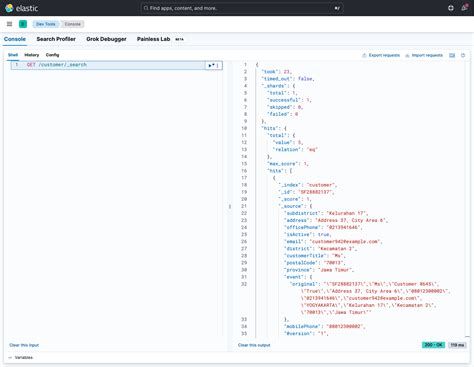Image resolution: width=474 pixels, height=367 pixels.
Task: Click the "took" line in the output
Action: click(277, 72)
